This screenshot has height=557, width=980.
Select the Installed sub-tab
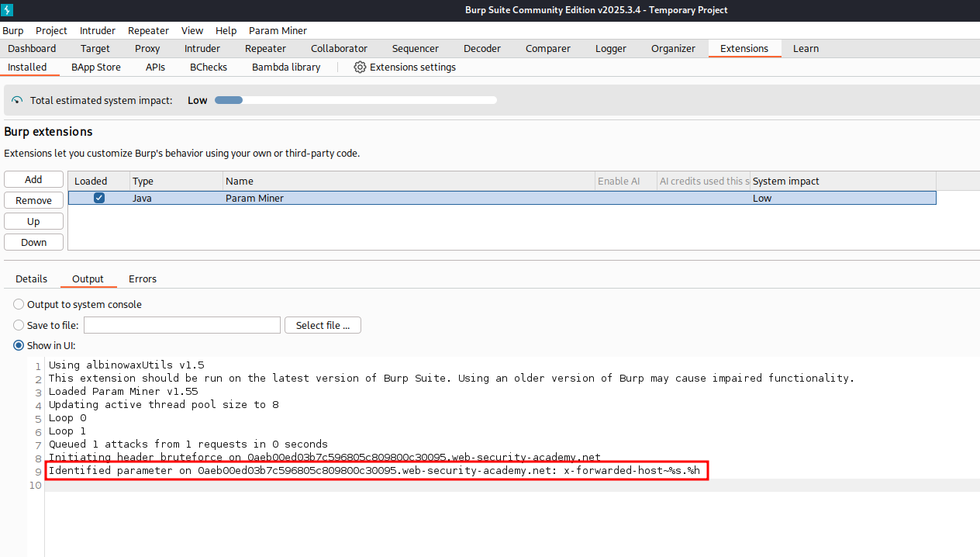(28, 67)
